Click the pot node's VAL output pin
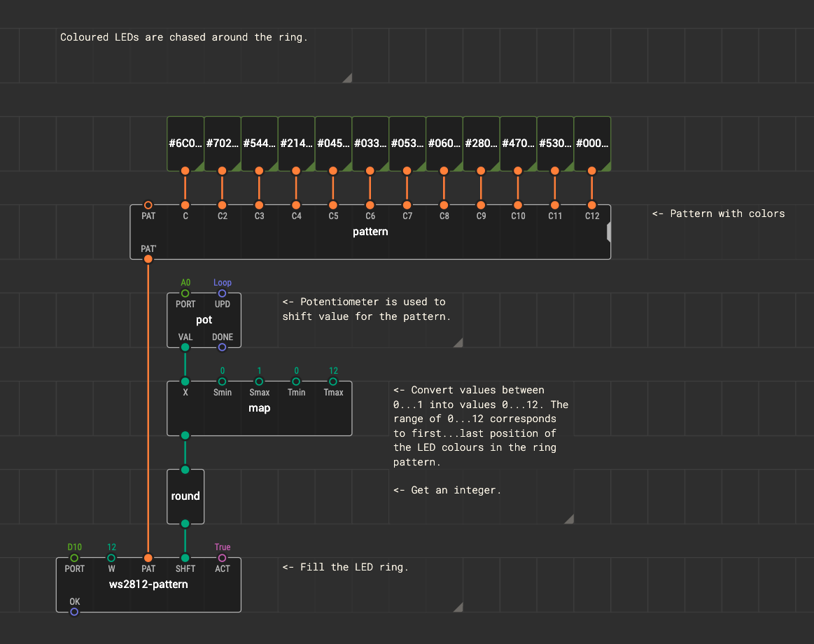The image size is (814, 644). coord(185,347)
